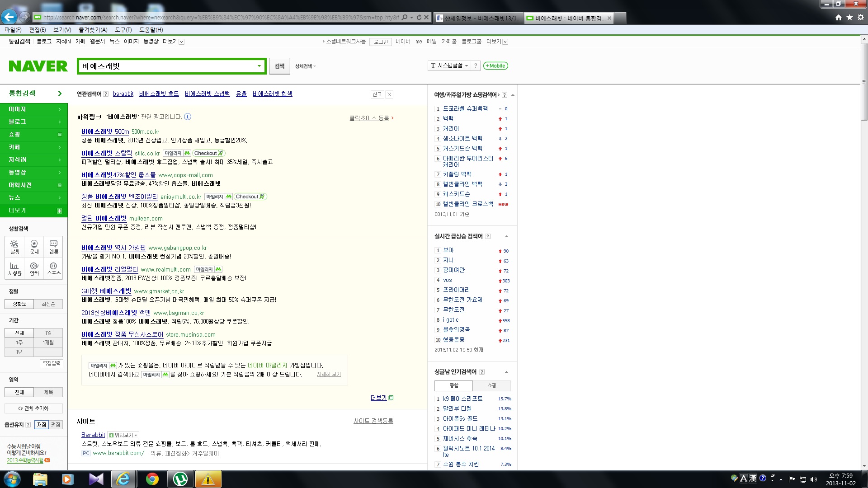The width and height of the screenshot is (868, 488).
Task: Click the NAVER logo
Action: tap(38, 66)
